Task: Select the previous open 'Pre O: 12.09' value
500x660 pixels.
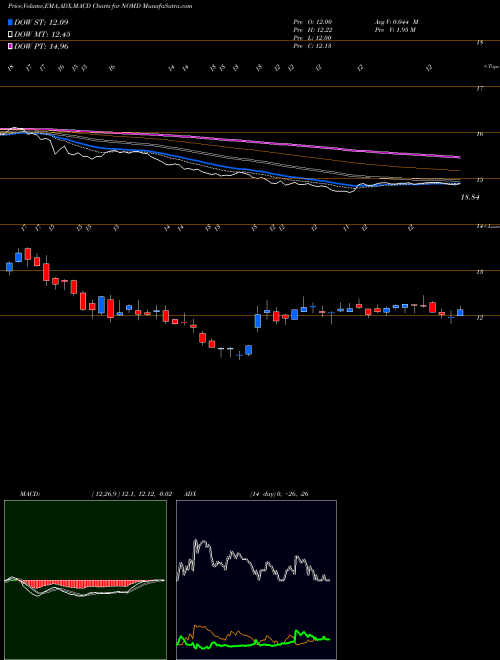Action: point(313,21)
